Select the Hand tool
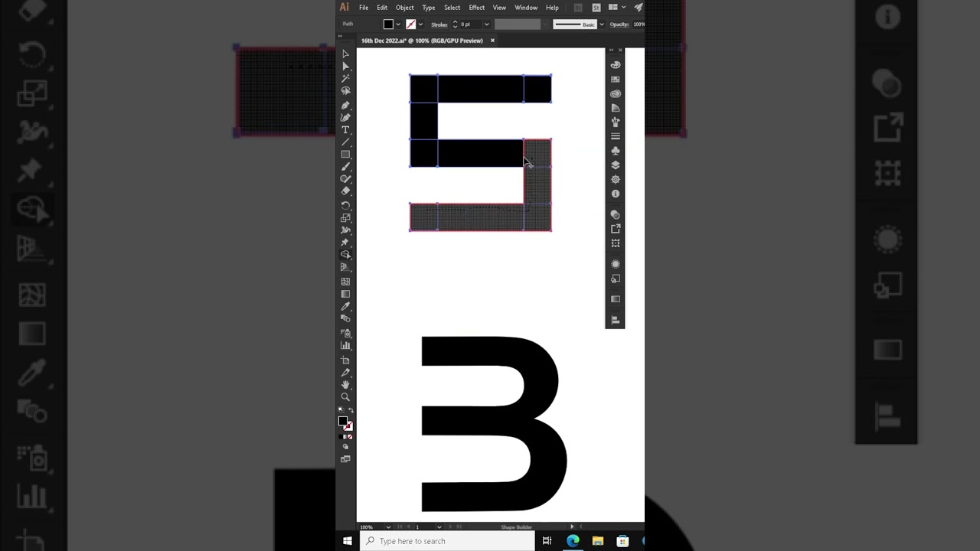This screenshot has height=551, width=980. pyautogui.click(x=345, y=385)
